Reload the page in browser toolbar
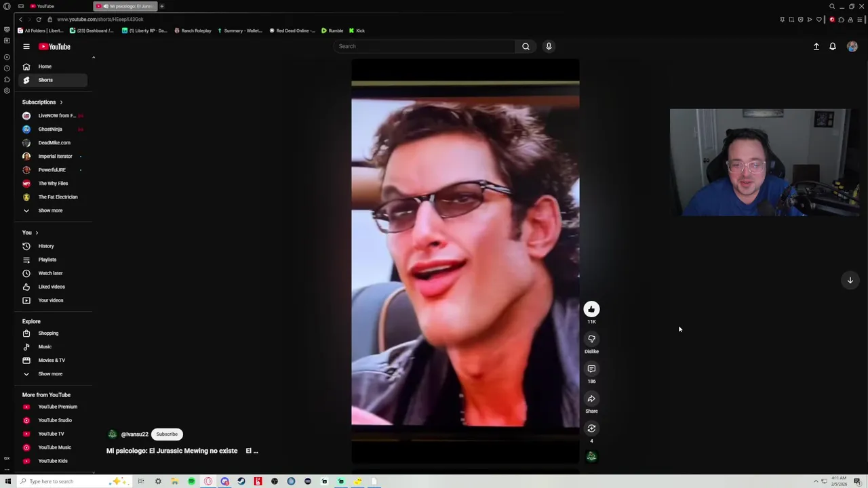The height and width of the screenshot is (488, 868). point(39,19)
